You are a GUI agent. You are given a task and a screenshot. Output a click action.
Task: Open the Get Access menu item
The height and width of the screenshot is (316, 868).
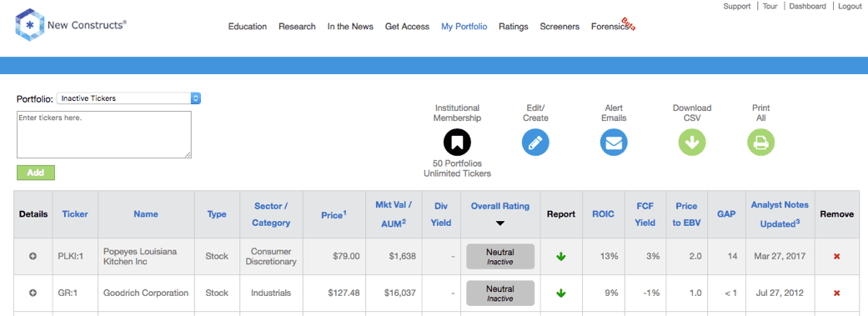408,27
